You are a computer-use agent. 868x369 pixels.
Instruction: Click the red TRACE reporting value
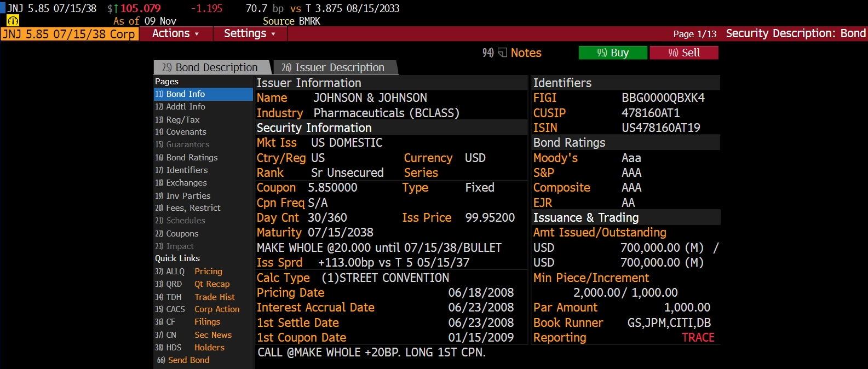pos(698,337)
